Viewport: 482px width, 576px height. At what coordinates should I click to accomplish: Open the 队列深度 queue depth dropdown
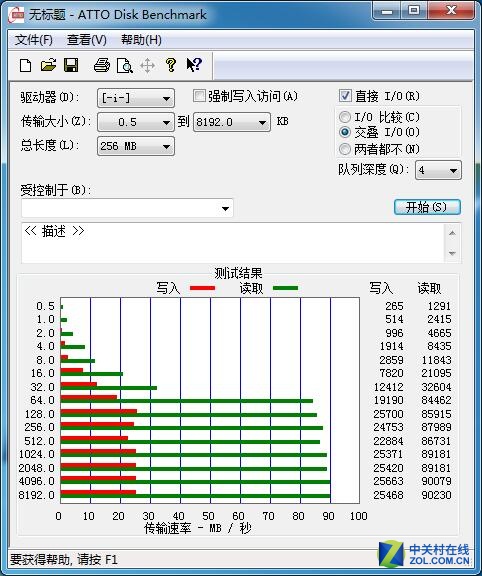tap(438, 170)
